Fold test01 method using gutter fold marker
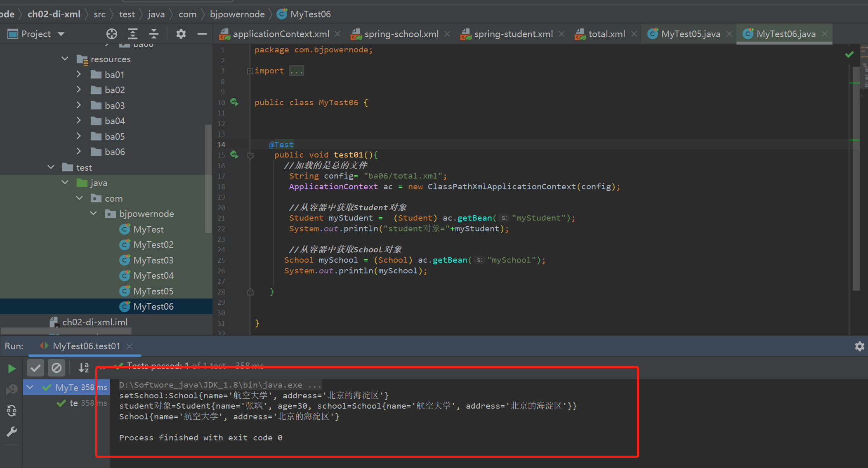Screen dimensions: 868x468 (250, 155)
